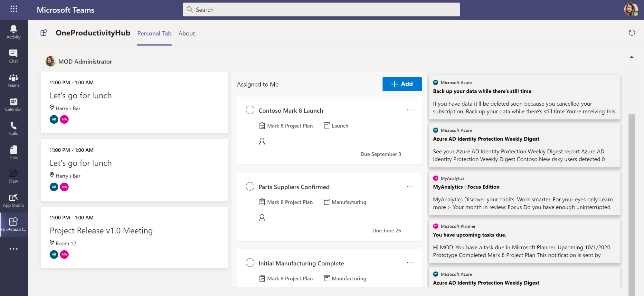Open App Studio in the sidebar

(14, 201)
